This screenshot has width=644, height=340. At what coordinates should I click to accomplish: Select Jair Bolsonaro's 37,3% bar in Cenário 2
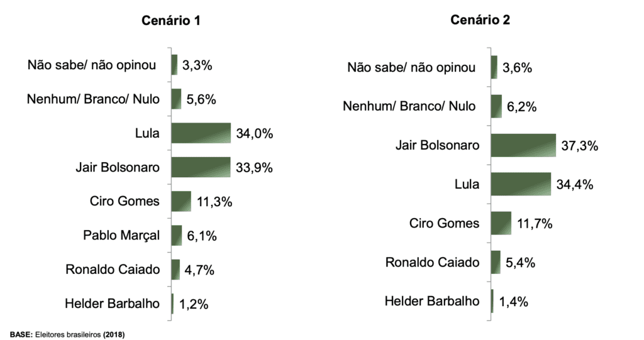click(523, 145)
